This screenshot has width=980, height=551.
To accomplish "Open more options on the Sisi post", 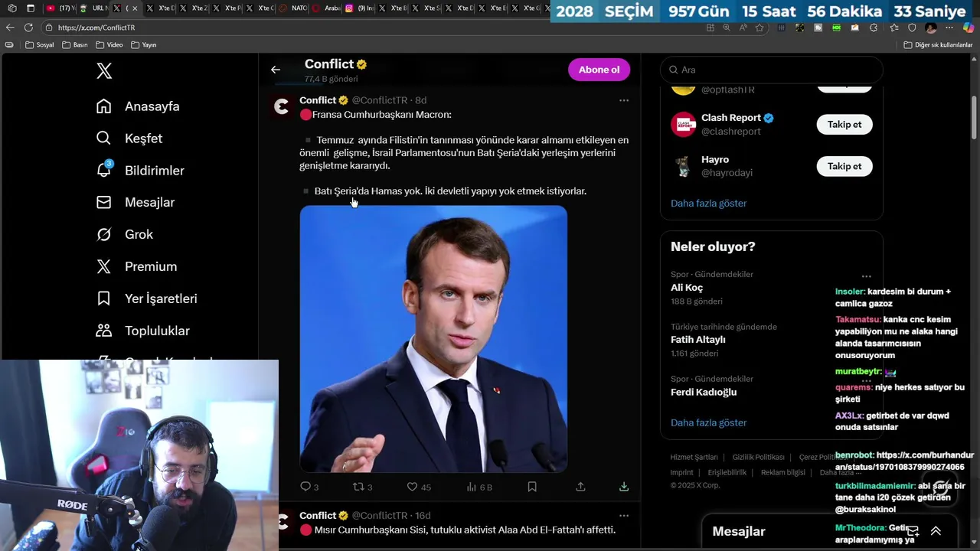I will pos(624,516).
